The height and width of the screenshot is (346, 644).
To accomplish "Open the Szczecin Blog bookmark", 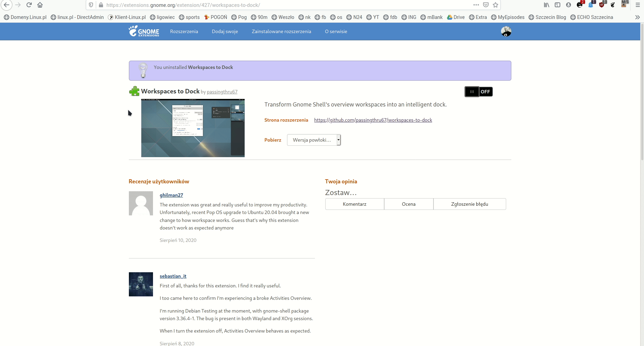I will [547, 17].
